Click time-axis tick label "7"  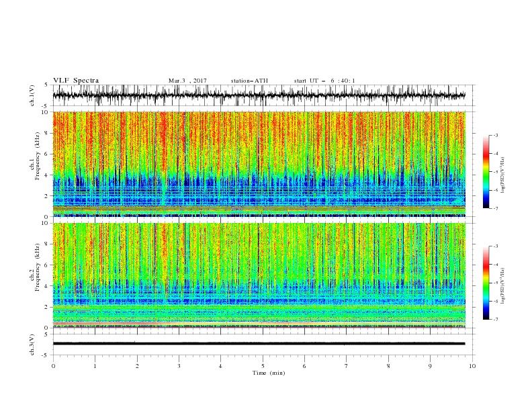coord(347,366)
